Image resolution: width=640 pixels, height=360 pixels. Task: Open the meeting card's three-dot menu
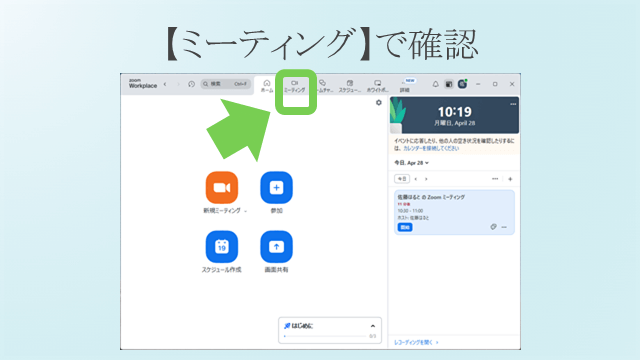pyautogui.click(x=504, y=227)
